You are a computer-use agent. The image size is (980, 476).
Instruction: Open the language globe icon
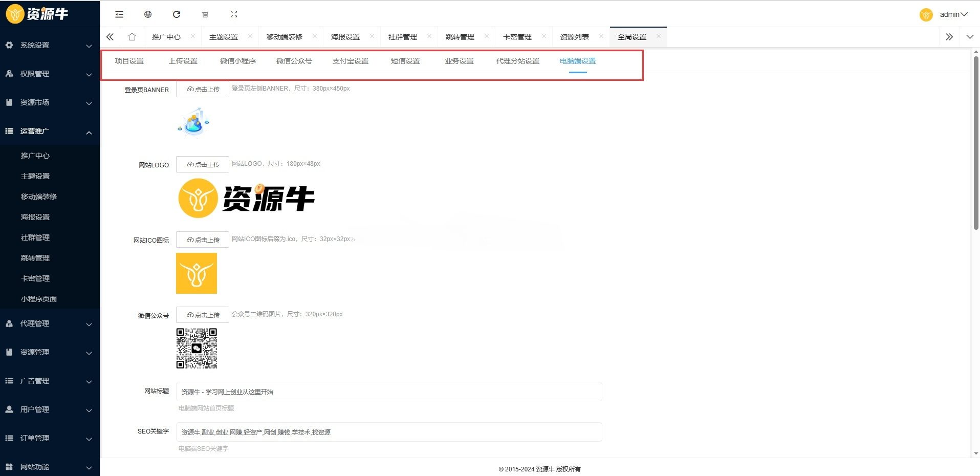[x=147, y=14]
